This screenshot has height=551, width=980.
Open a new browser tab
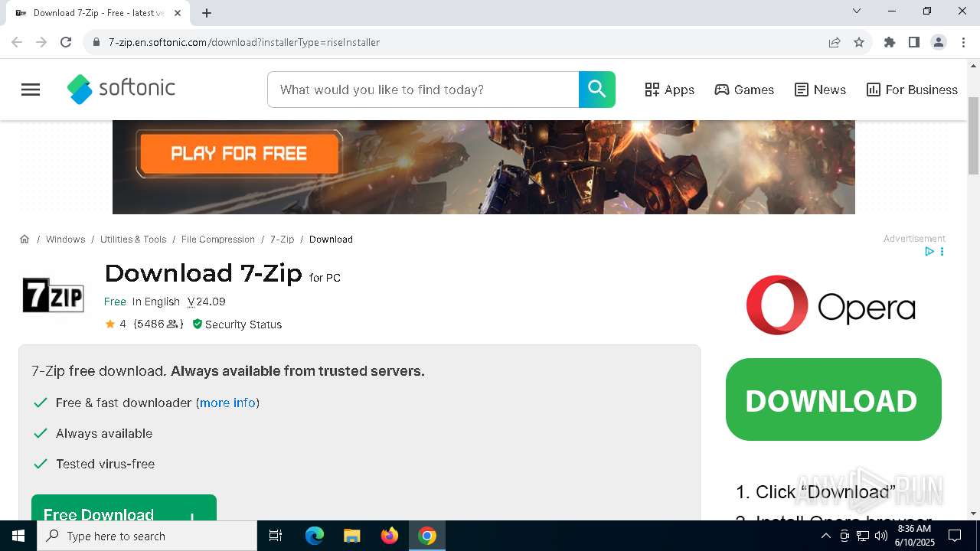(207, 13)
